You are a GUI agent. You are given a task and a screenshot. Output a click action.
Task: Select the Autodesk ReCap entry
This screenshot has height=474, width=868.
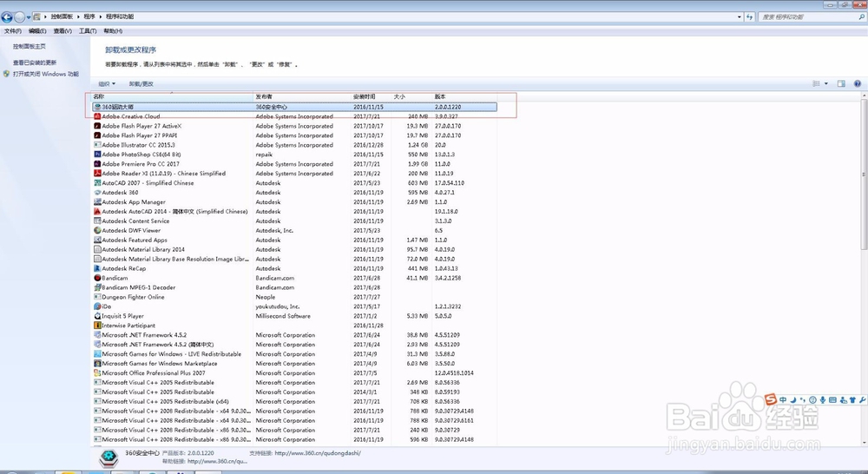[x=294, y=268]
